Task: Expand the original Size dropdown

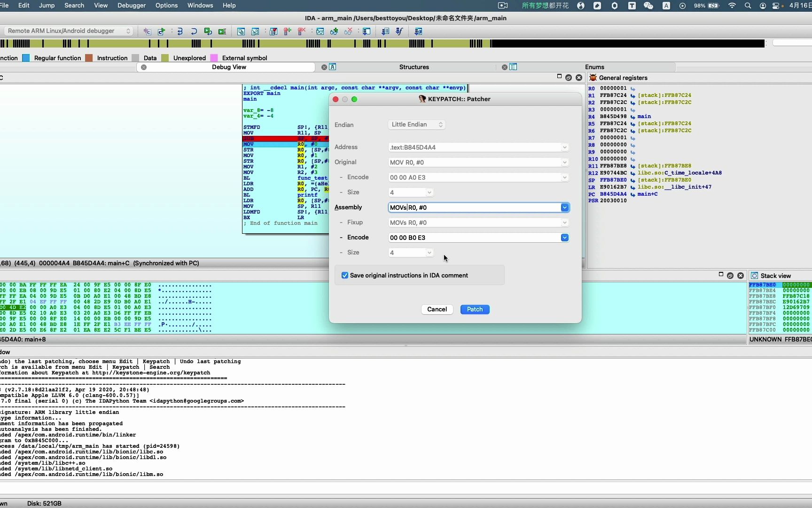Action: 429,192
